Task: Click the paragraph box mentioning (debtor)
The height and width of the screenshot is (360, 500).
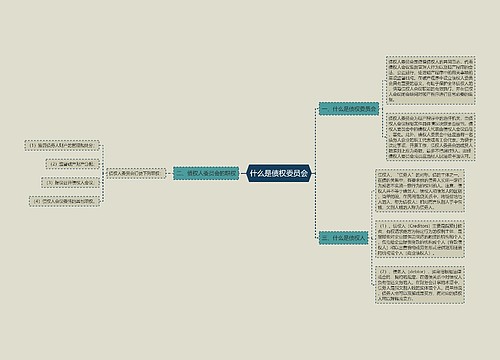Action: (420, 284)
